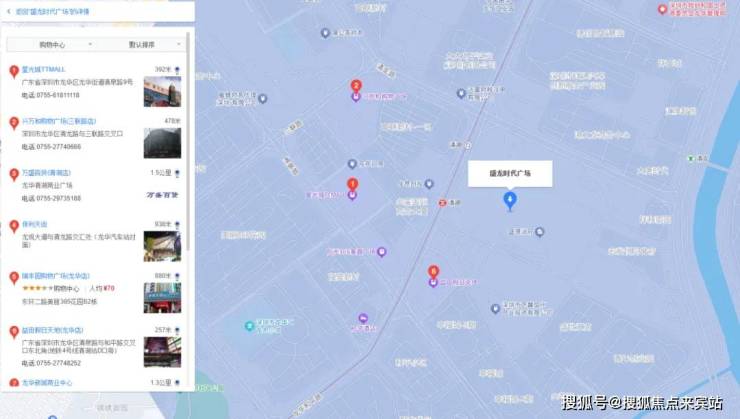740x419 pixels.
Task: Click navigation icon beside 880米 distance
Action: (x=177, y=277)
